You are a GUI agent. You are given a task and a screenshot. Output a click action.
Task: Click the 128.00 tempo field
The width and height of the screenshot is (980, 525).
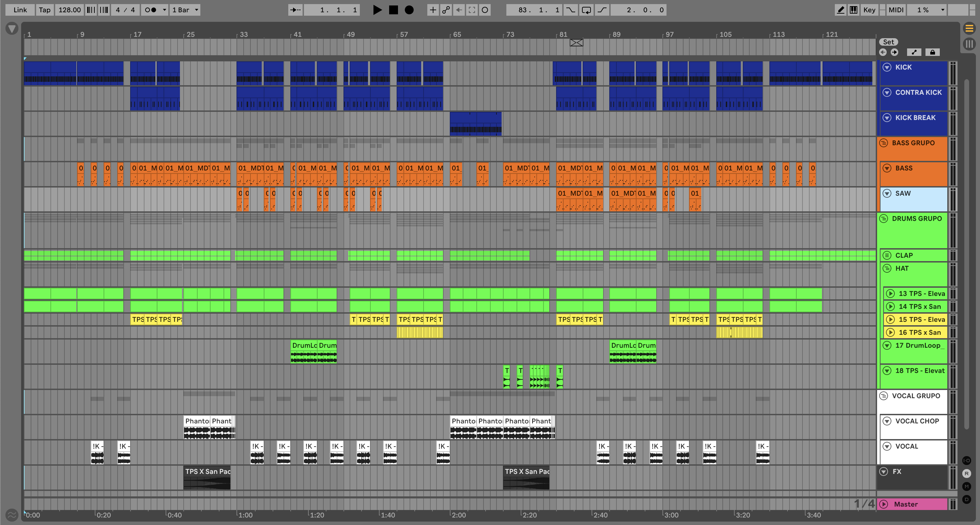click(70, 10)
